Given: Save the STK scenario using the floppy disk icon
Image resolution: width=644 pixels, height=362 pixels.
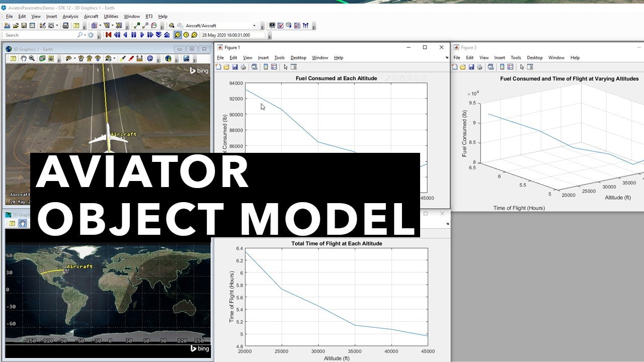Looking at the screenshot, I should pos(24,25).
